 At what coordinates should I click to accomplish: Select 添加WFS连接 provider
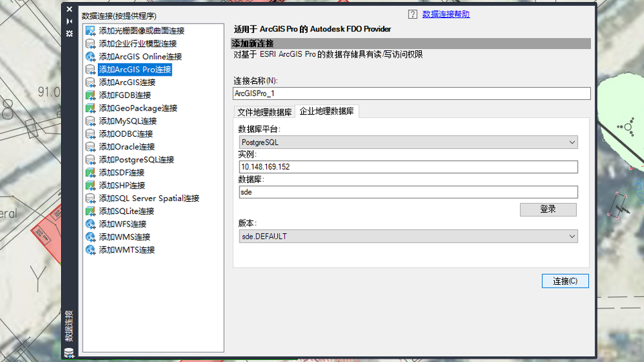tap(122, 224)
